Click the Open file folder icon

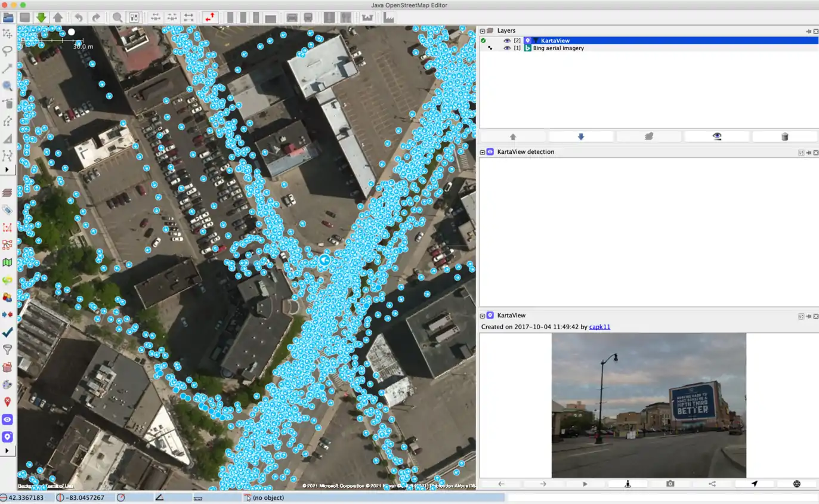pyautogui.click(x=8, y=17)
